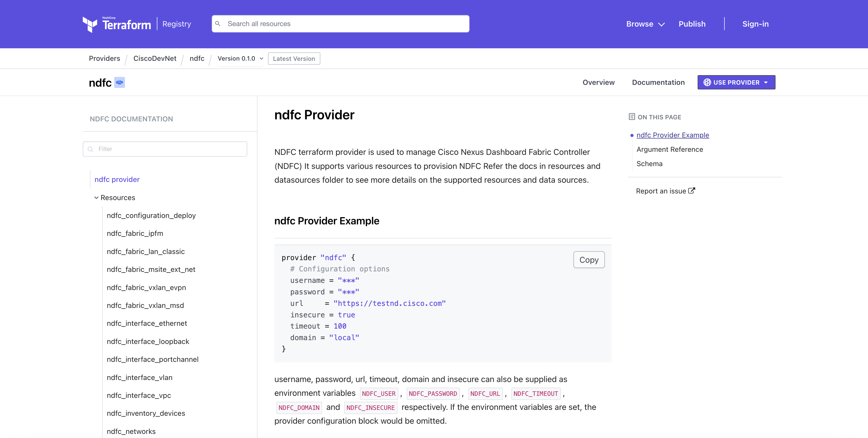Open ndfc_fabric_ipfm resource doc

pos(135,234)
